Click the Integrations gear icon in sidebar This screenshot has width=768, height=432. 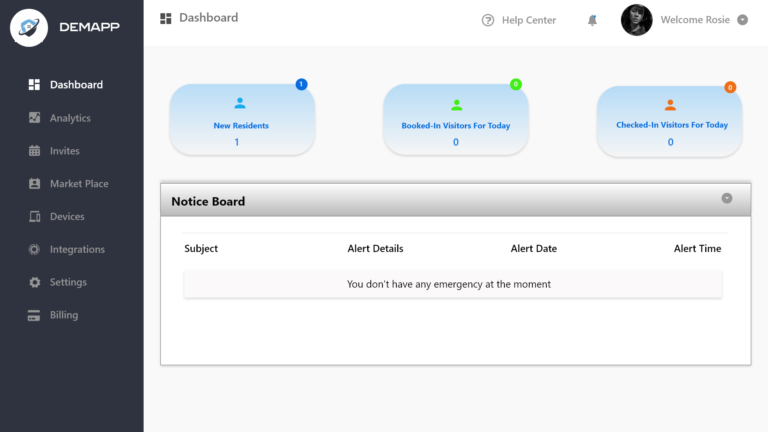pyautogui.click(x=34, y=250)
